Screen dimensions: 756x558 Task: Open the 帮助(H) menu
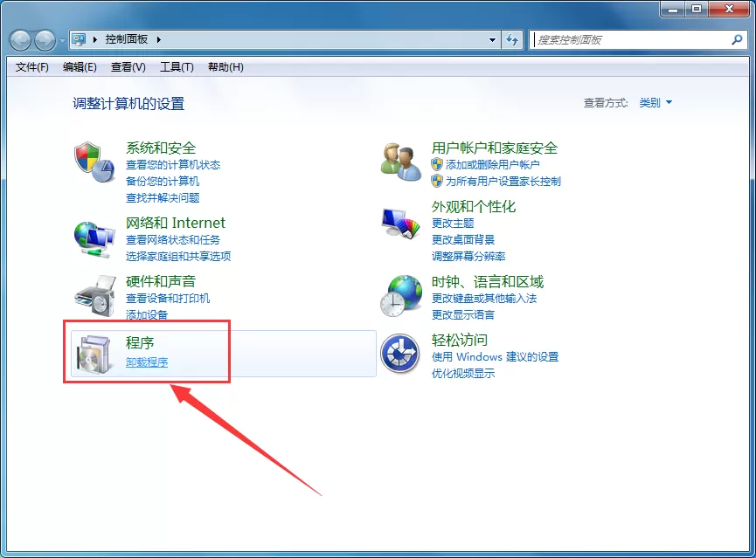tap(225, 67)
